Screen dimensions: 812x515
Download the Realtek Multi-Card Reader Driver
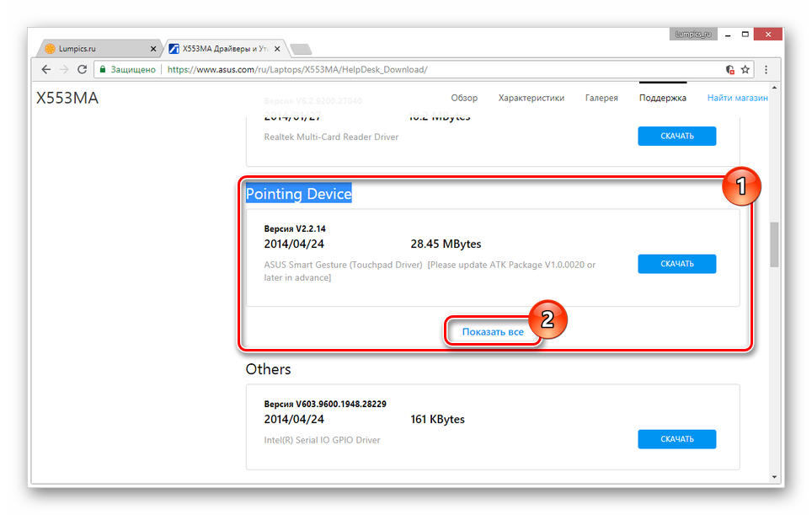click(x=676, y=136)
